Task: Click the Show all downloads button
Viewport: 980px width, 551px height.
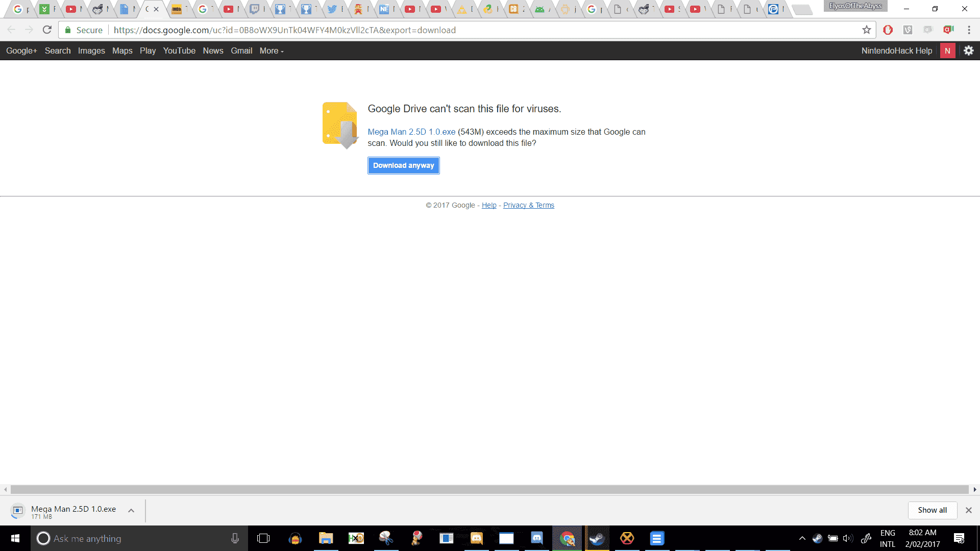Action: point(932,510)
